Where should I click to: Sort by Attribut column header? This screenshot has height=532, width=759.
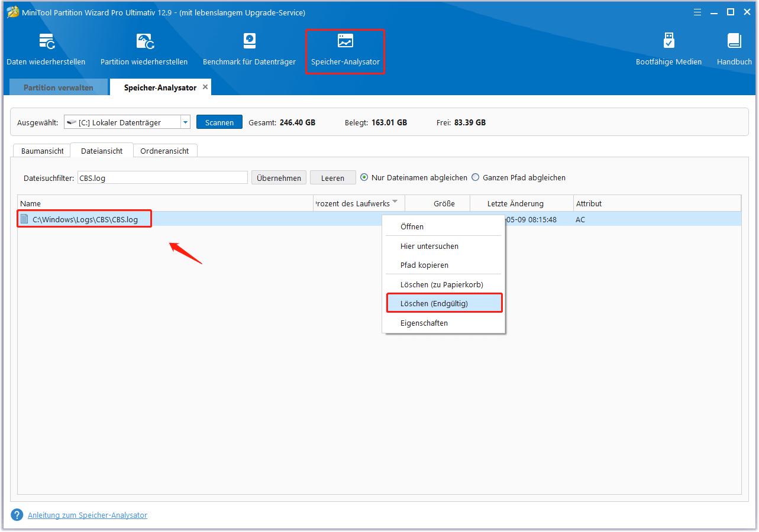(x=657, y=203)
